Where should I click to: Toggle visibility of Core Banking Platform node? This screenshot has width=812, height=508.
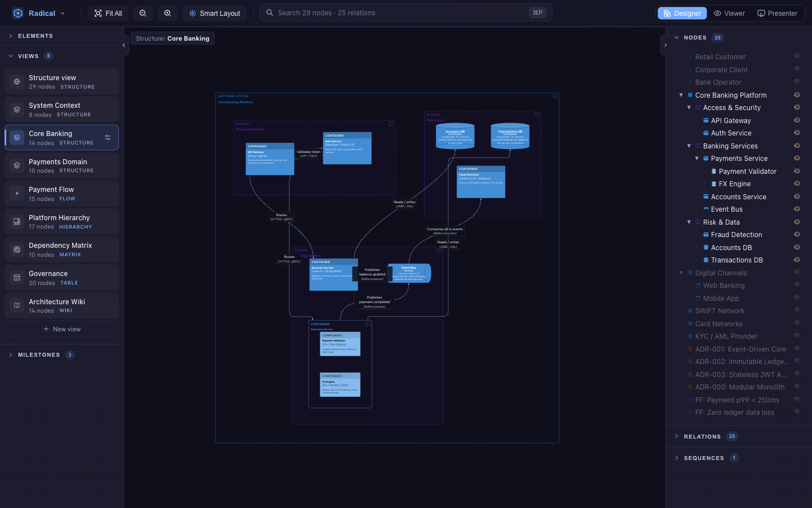click(x=797, y=95)
